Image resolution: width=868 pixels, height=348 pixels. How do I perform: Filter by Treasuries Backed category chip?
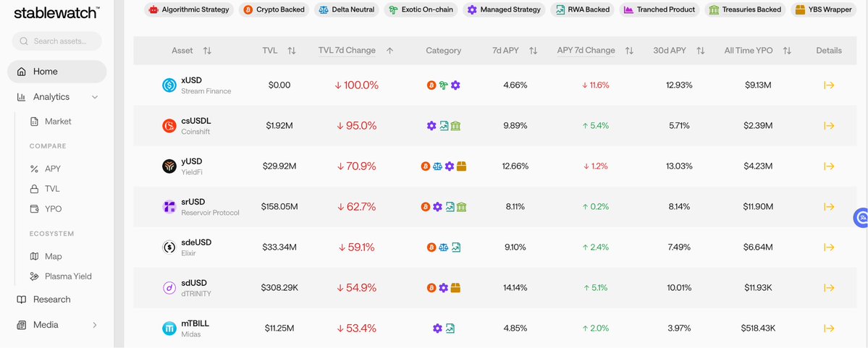(745, 9)
